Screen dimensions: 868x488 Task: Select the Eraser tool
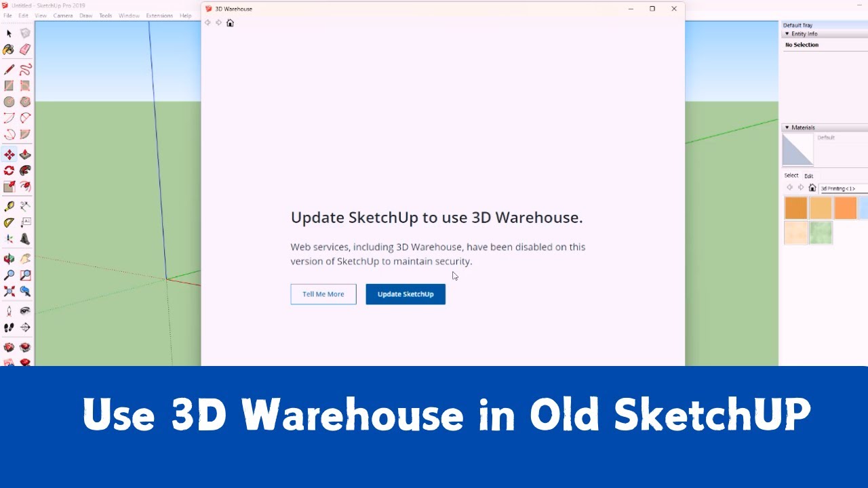tap(25, 49)
